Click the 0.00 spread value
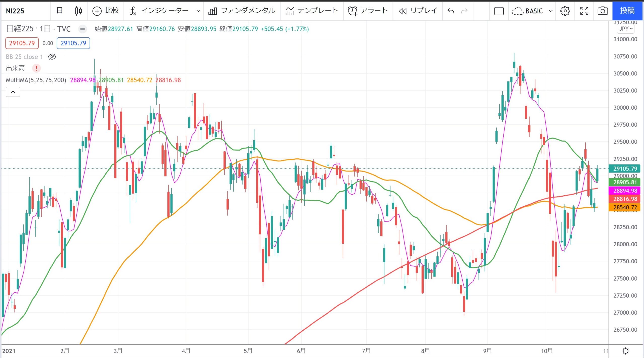This screenshot has height=358, width=644. (48, 43)
